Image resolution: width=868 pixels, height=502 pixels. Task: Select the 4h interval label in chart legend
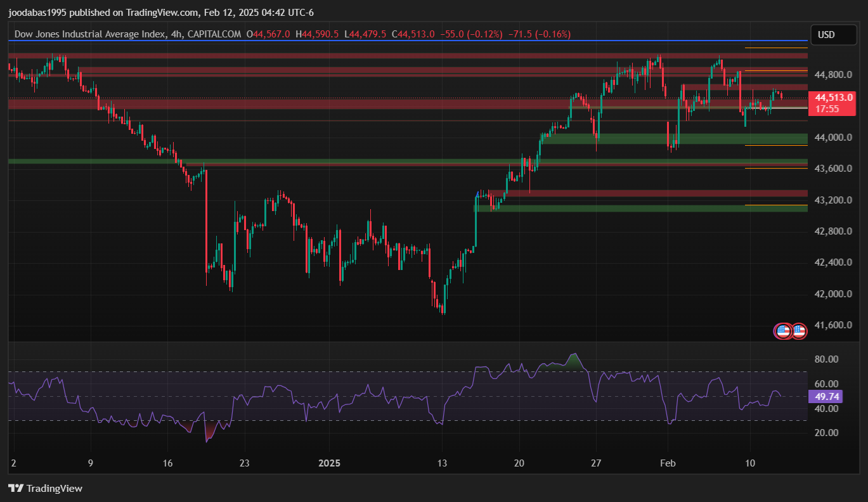click(176, 34)
